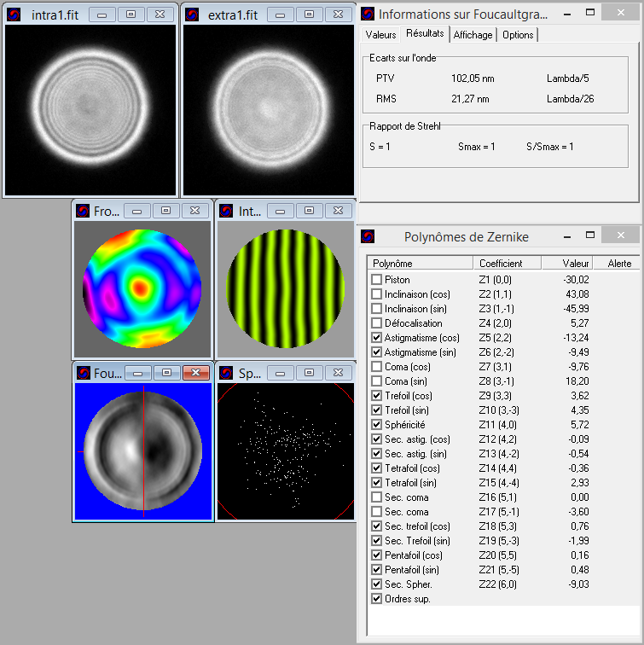Click the Polynômes de Zernike window icon
Image resolution: width=644 pixels, height=645 pixels.
[x=368, y=236]
